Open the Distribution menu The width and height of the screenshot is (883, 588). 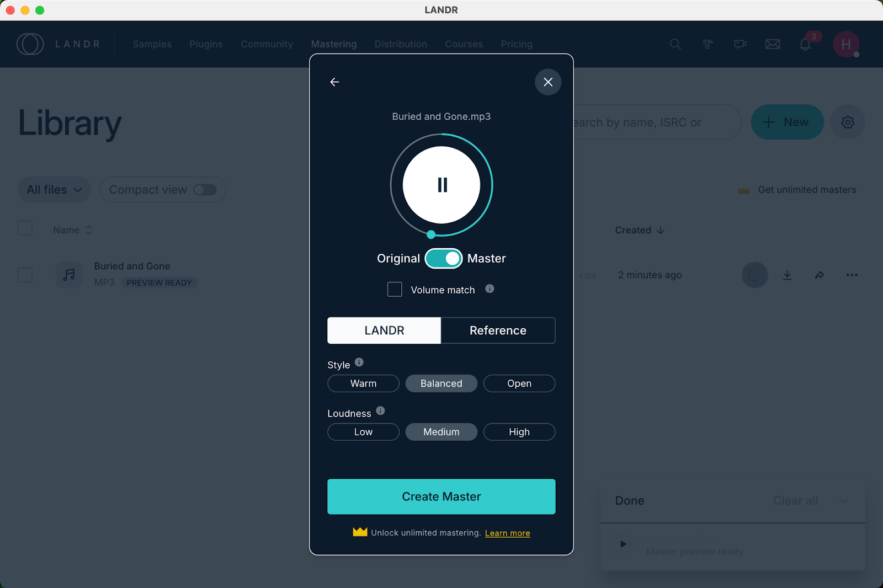pyautogui.click(x=401, y=44)
